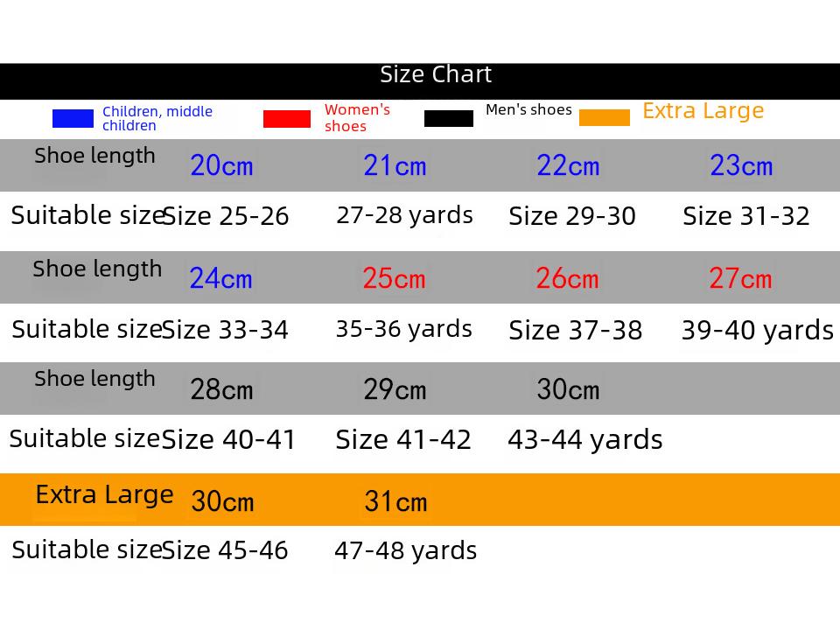Click the black Men's shoes swatch
This screenshot has height=630, width=840.
[x=449, y=118]
